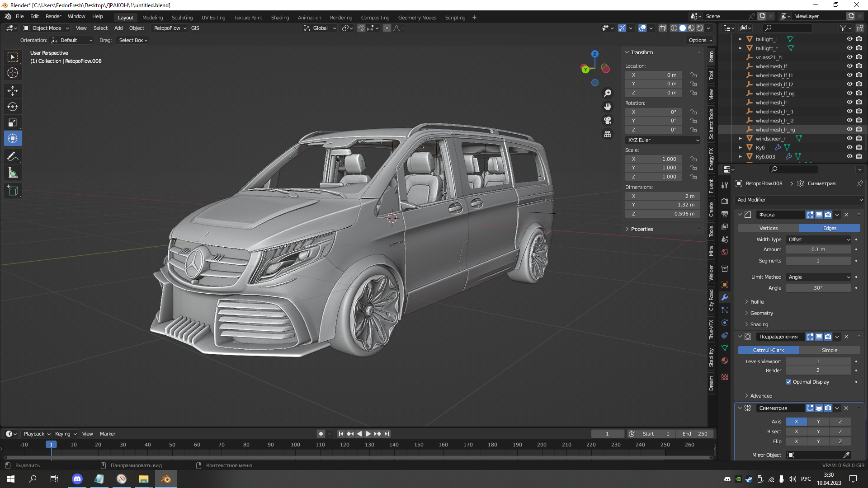
Task: Open Blender in Windows taskbar
Action: coord(165,479)
